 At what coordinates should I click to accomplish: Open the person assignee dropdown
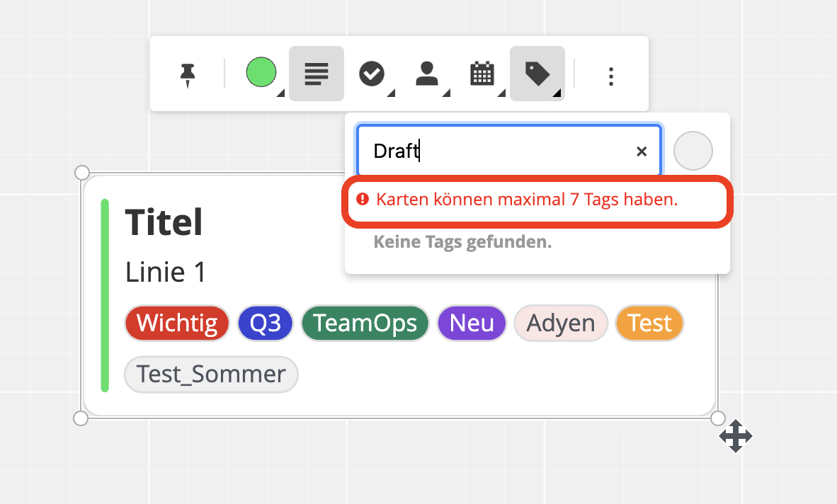pyautogui.click(x=427, y=74)
